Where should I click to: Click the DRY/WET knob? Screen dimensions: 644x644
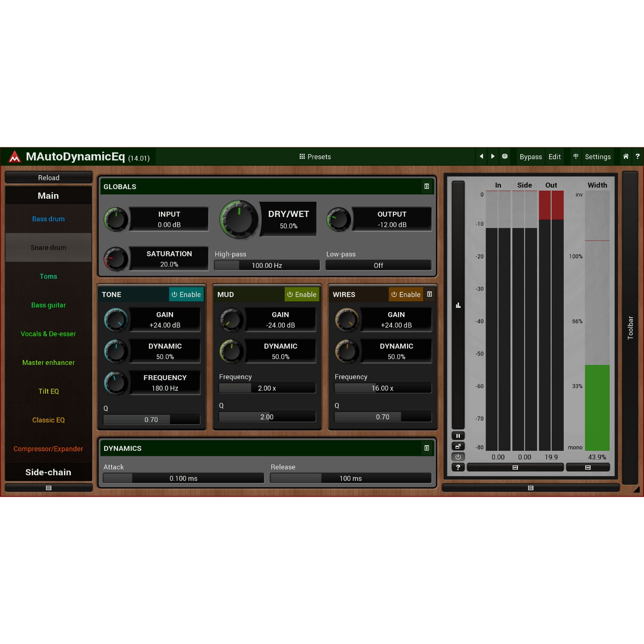coord(239,219)
